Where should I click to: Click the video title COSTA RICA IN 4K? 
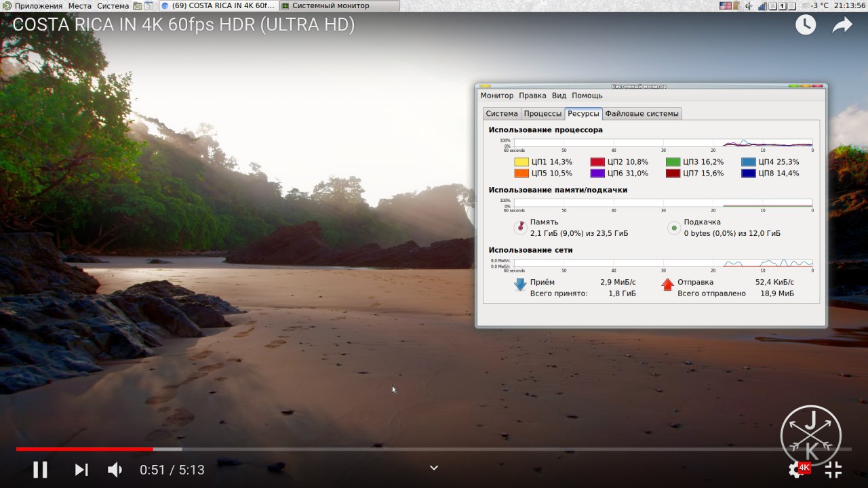coord(184,25)
